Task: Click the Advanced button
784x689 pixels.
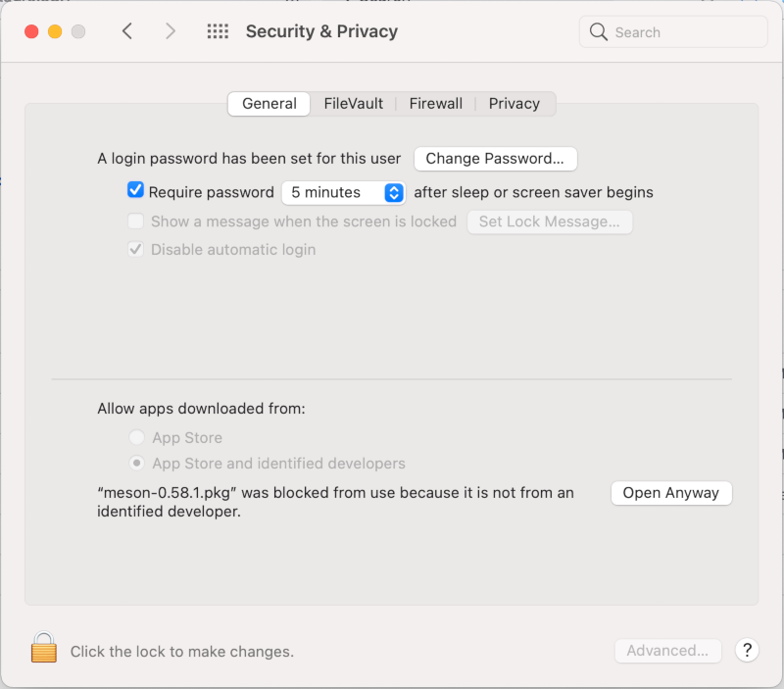Action: coord(667,651)
